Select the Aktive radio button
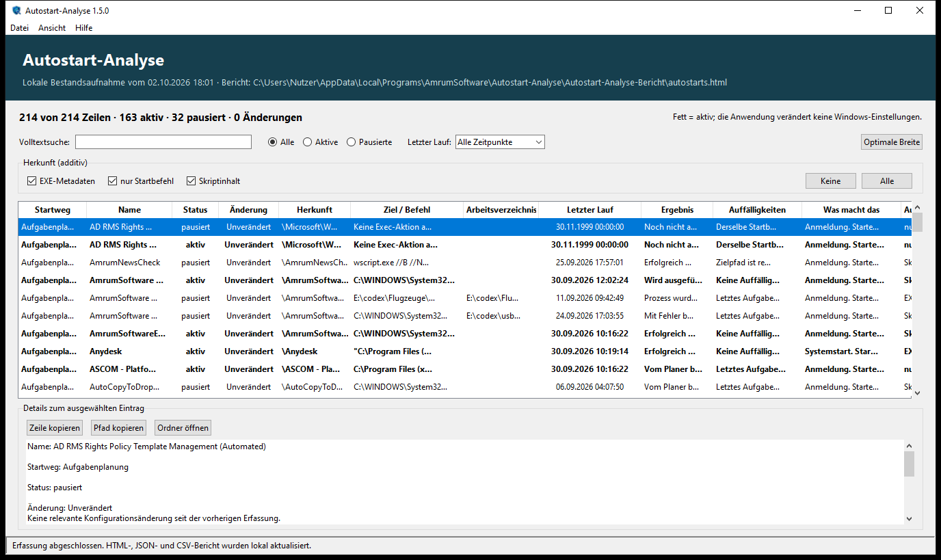Viewport: 941px width, 560px height. pos(320,142)
